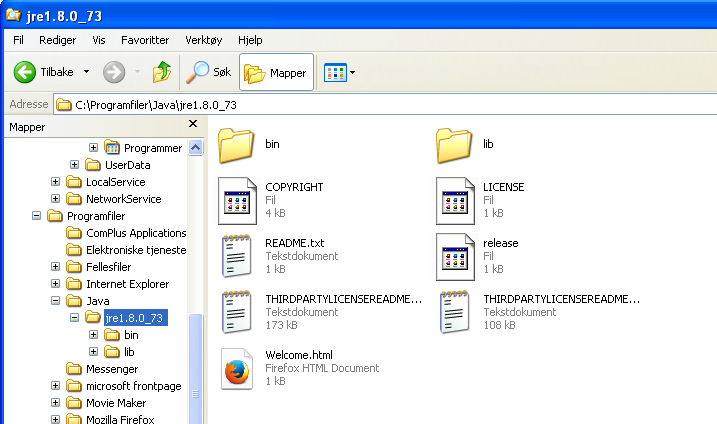Select the Programfiler folder in tree
The width and height of the screenshot is (717, 424).
pos(96,216)
